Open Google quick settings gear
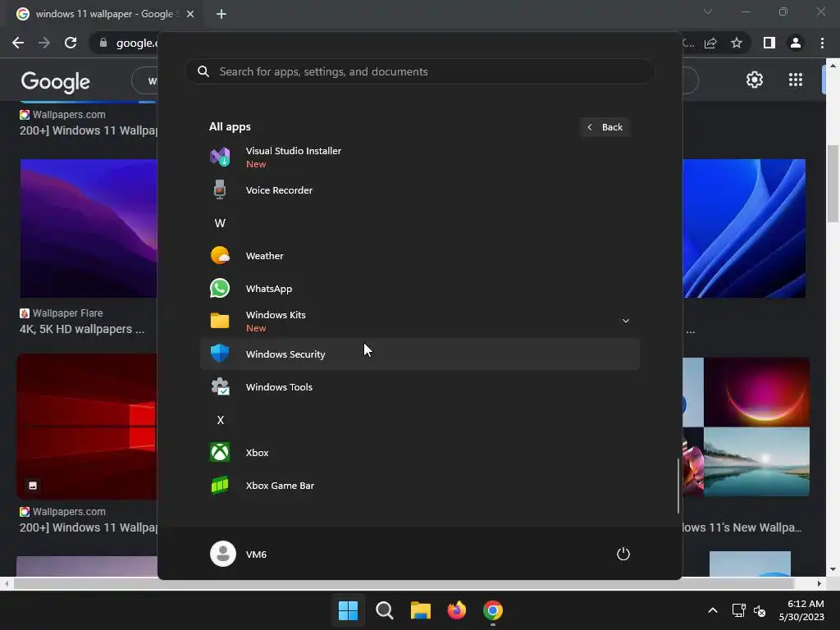 (x=755, y=80)
